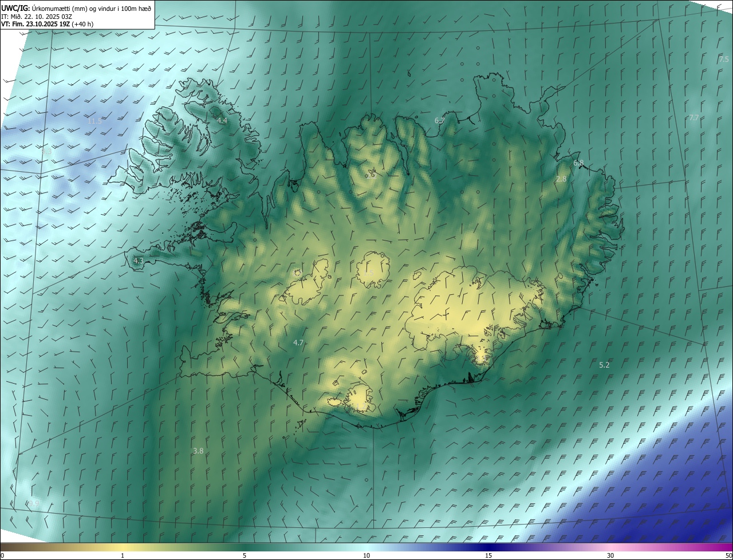This screenshot has width=733, height=560.
Task: Click the 2.8 value in east Iceland
Action: click(561, 179)
